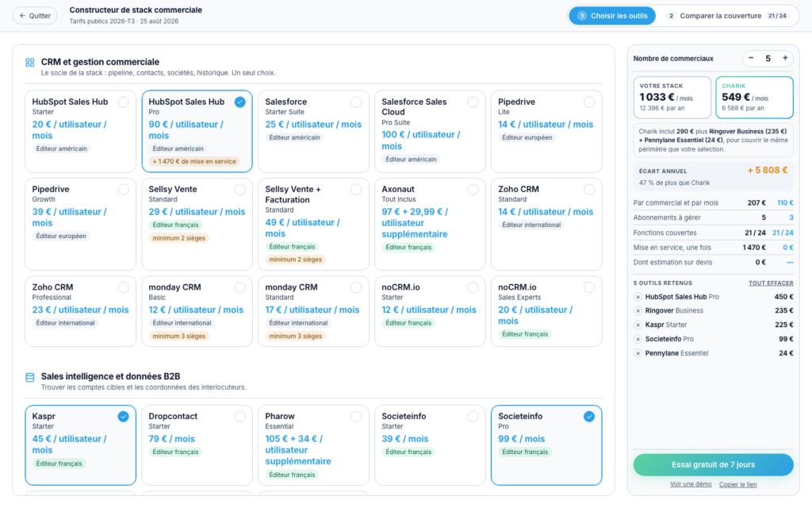Click the Mise en service, une fois row
Screen dimensions: 812x508
pyautogui.click(x=713, y=248)
